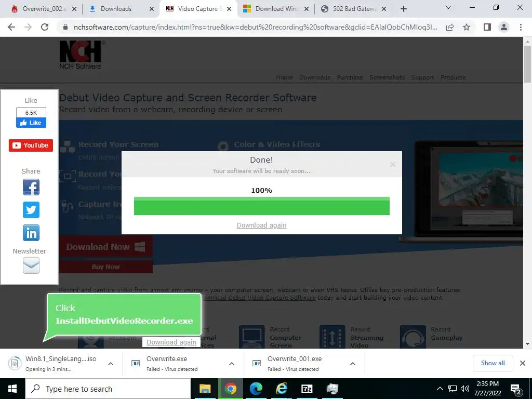Open the Downloads navigation item

click(x=315, y=77)
